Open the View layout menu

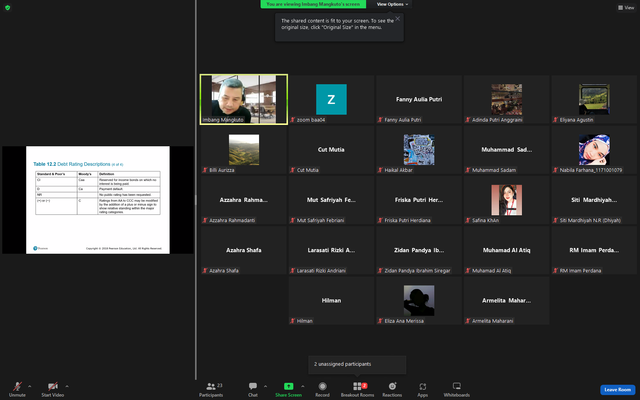click(626, 7)
